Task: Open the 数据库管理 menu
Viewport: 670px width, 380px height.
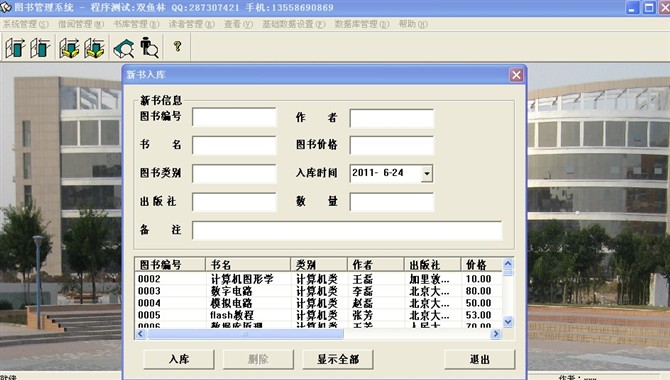Action: 362,24
